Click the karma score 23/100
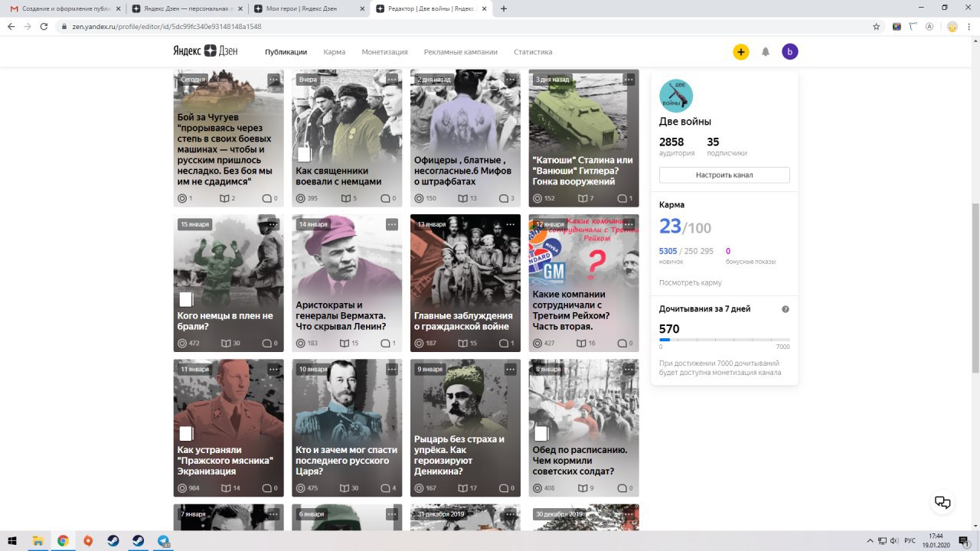 [685, 227]
